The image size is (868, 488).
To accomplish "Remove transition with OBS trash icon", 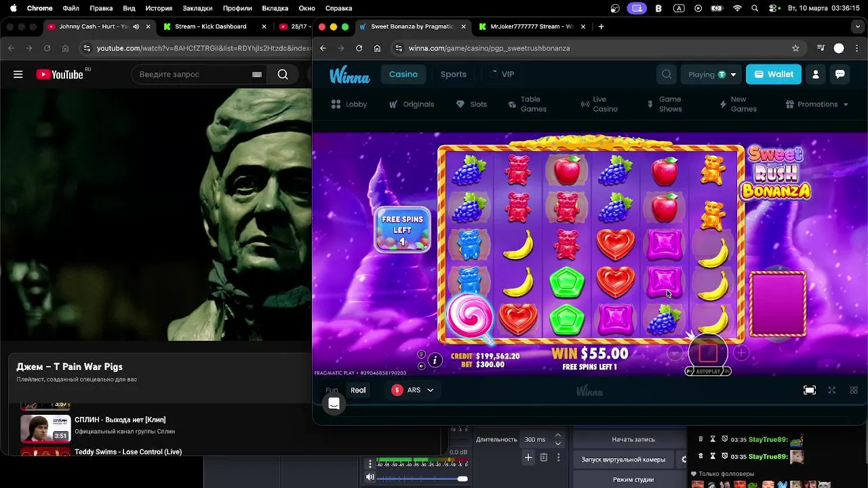I will pyautogui.click(x=543, y=458).
